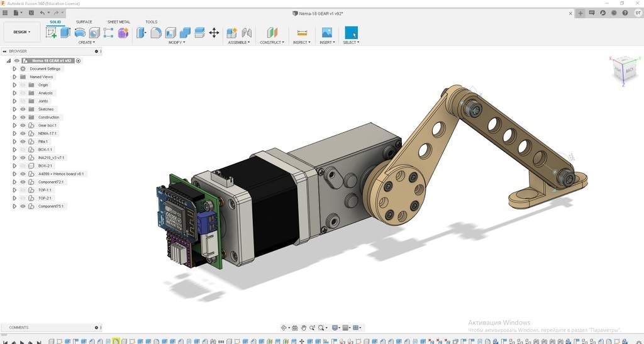
Task: Hide the Gear box:1 component
Action: point(23,126)
